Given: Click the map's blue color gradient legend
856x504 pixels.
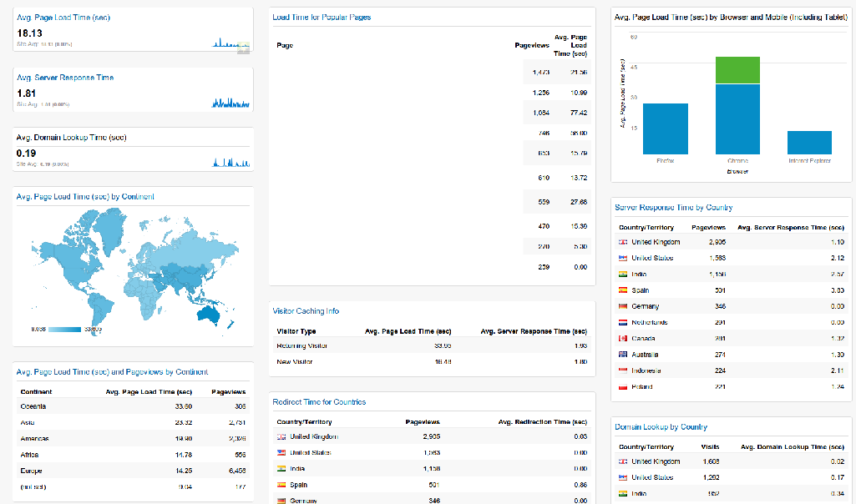Looking at the screenshot, I should point(63,329).
